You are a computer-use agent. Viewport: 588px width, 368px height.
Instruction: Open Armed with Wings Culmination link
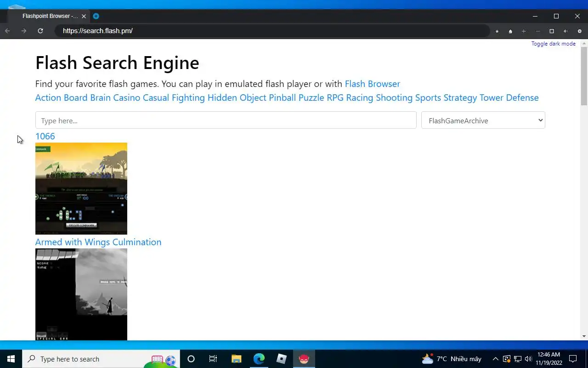point(98,242)
